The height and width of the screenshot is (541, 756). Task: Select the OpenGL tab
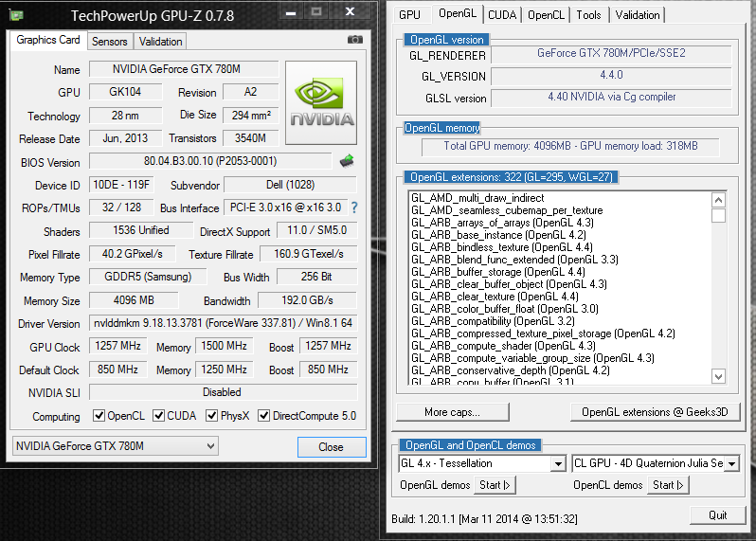click(x=458, y=13)
